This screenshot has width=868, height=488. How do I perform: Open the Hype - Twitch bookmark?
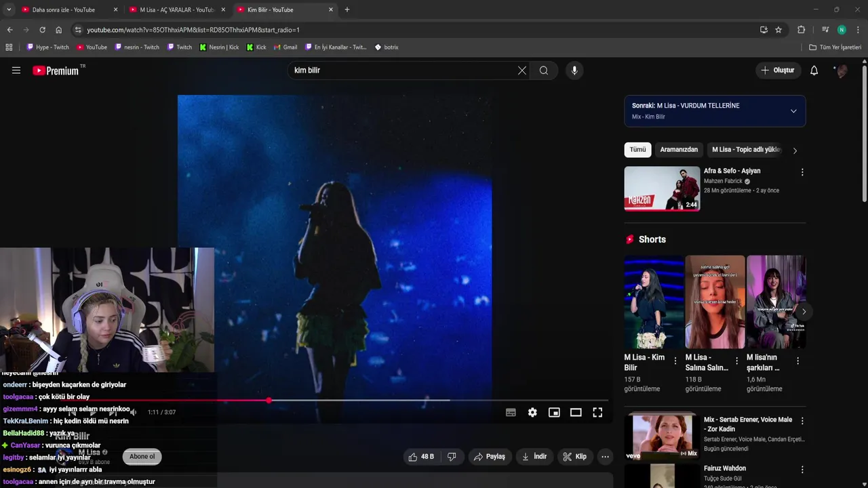pos(47,47)
